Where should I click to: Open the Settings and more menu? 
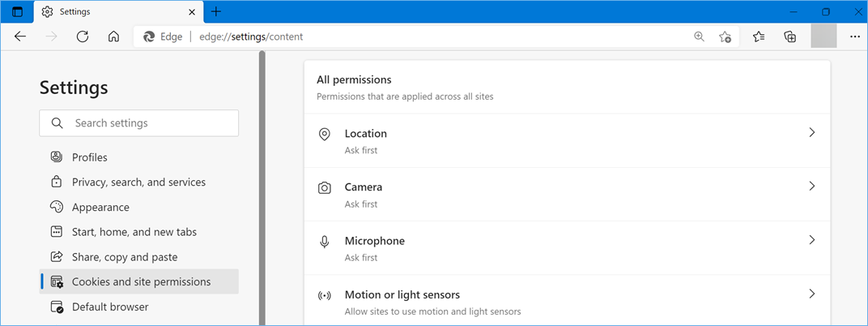[855, 36]
